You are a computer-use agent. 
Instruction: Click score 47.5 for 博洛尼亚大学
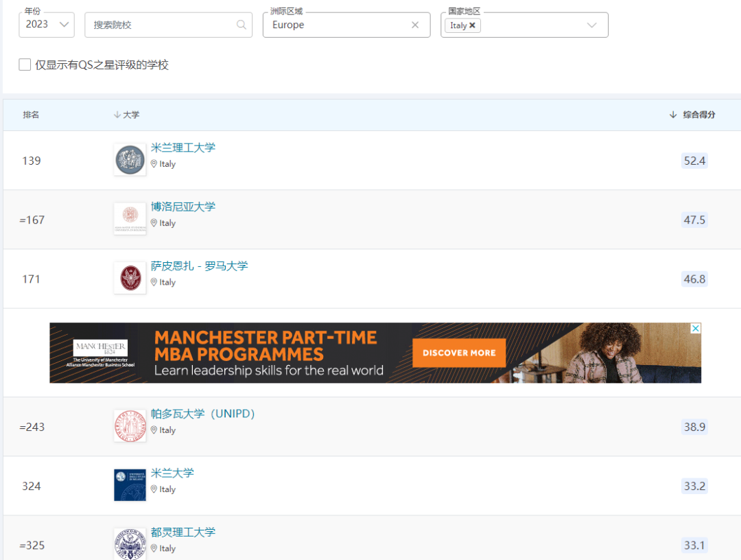click(694, 220)
